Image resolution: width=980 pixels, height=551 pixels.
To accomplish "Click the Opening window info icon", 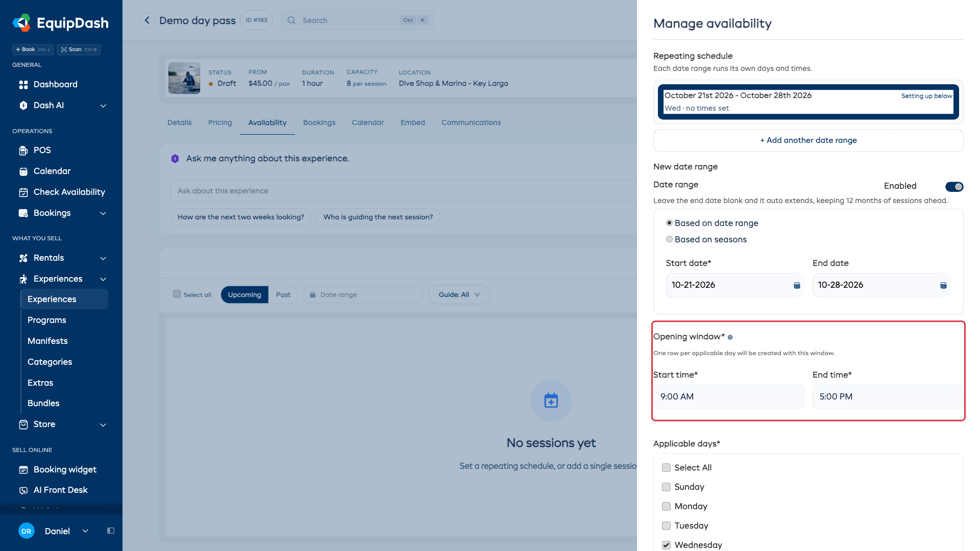I will pyautogui.click(x=730, y=337).
